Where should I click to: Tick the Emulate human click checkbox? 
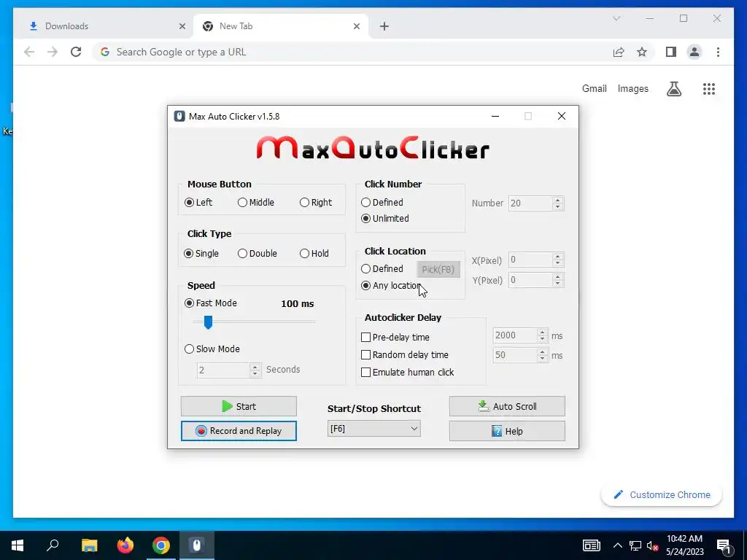[366, 373]
